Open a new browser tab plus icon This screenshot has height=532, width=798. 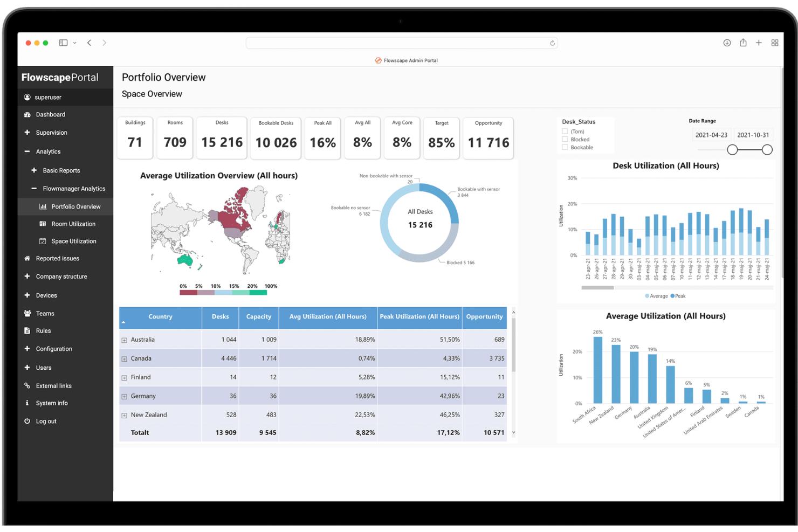[x=759, y=43]
